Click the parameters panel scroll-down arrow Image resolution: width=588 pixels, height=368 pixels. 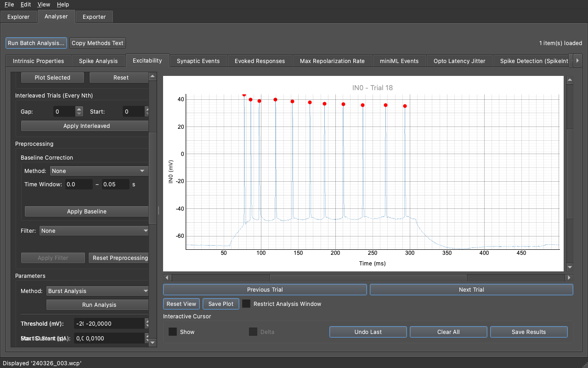pyautogui.click(x=153, y=342)
